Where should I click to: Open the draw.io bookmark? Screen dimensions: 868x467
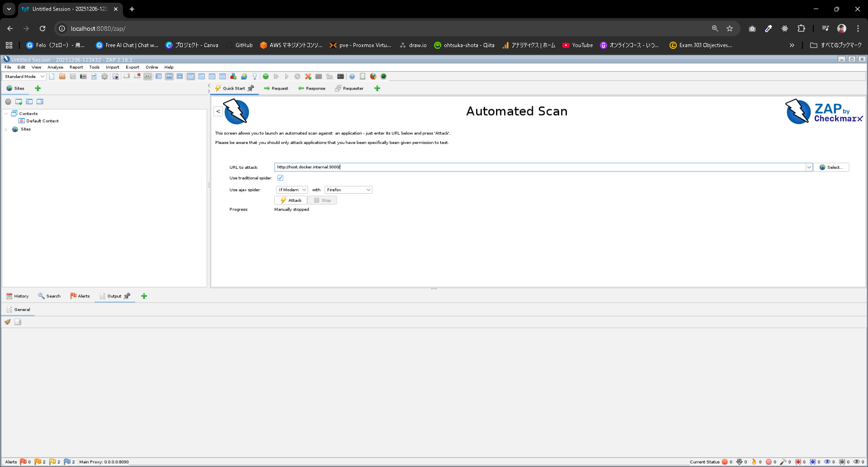coord(413,45)
